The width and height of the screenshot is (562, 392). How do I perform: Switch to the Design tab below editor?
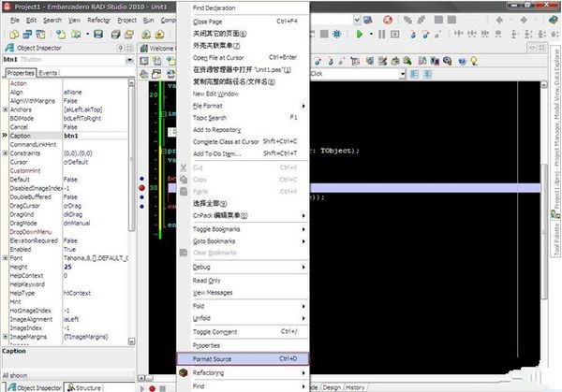pos(332,387)
